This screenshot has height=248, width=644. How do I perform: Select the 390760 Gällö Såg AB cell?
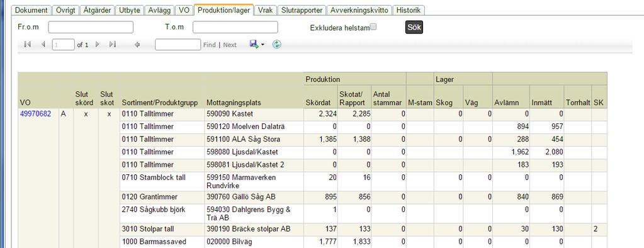coord(254,197)
